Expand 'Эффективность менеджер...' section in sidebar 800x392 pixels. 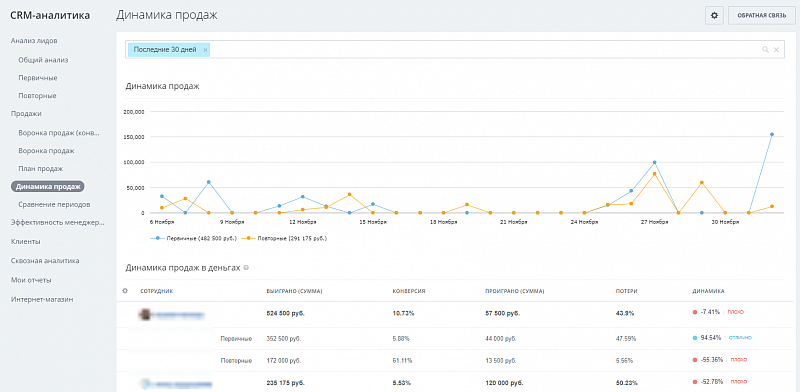click(57, 222)
